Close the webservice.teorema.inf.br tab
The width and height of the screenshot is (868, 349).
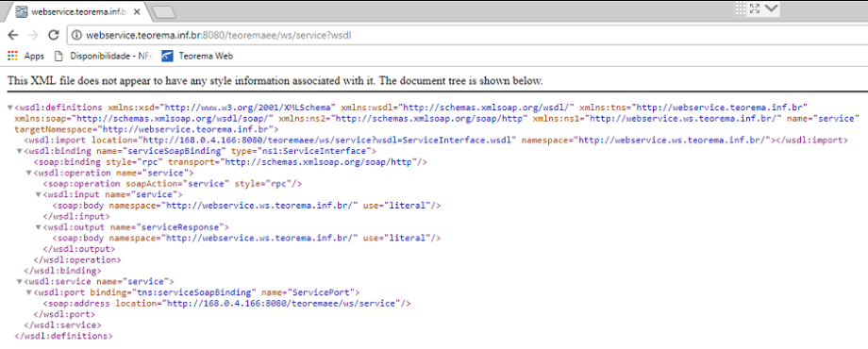[137, 11]
